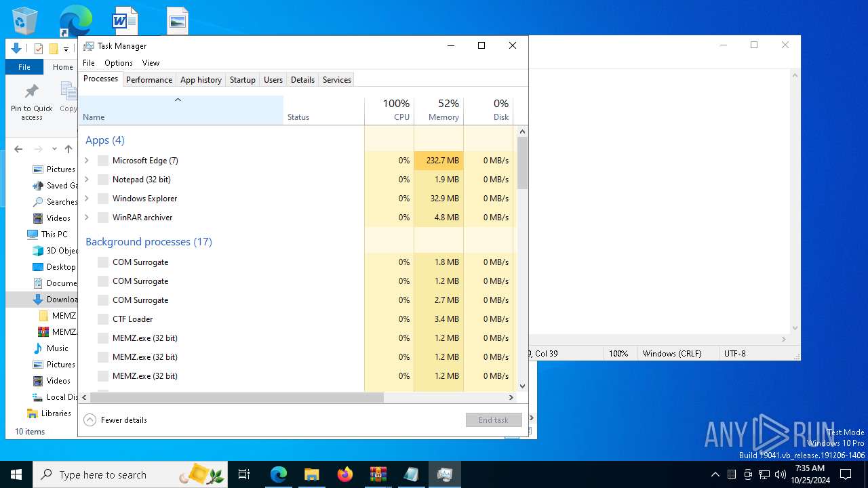Collapse to Fewer details view
The width and height of the screenshot is (868, 488).
(x=115, y=420)
